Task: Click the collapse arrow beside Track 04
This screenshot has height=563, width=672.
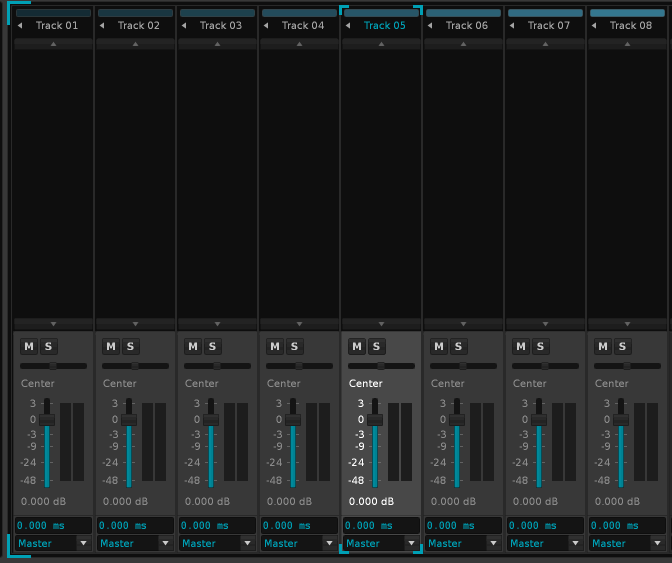Action: pyautogui.click(x=267, y=25)
